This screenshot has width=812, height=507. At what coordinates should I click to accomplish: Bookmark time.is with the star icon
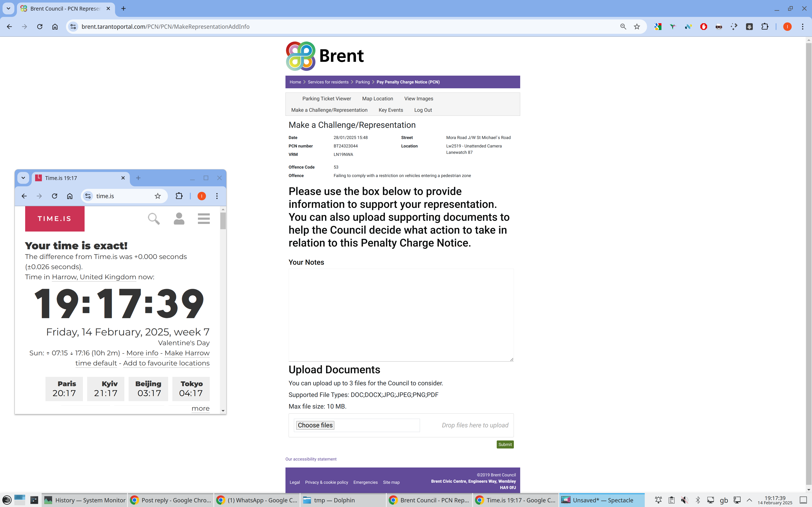tap(158, 196)
